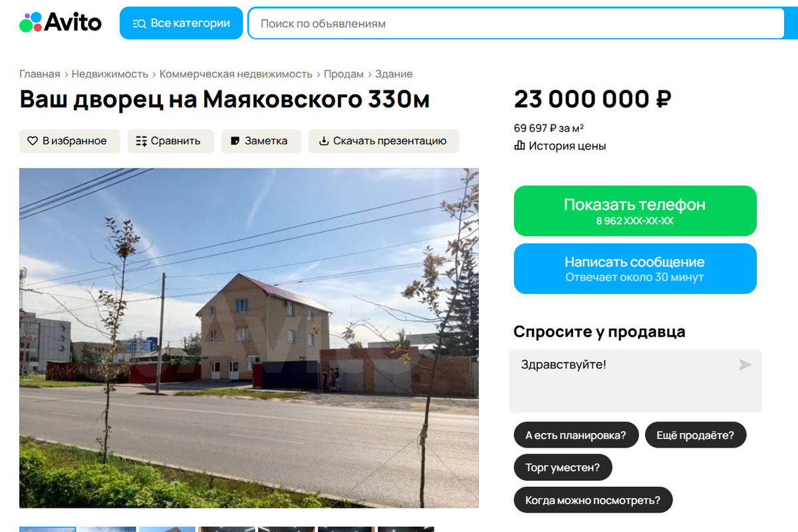
Task: Go to Главная breadcrumb
Action: tap(39, 74)
